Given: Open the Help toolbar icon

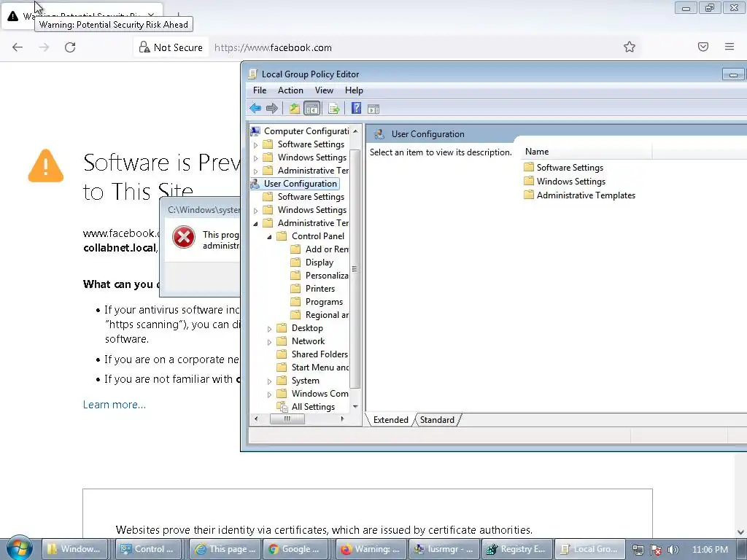Looking at the screenshot, I should click(356, 109).
